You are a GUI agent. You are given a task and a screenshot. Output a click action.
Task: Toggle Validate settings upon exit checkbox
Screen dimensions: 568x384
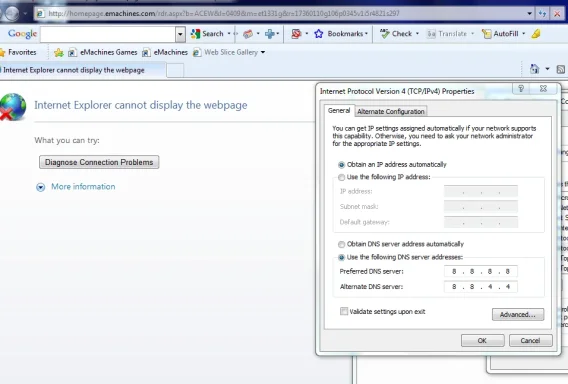point(344,311)
